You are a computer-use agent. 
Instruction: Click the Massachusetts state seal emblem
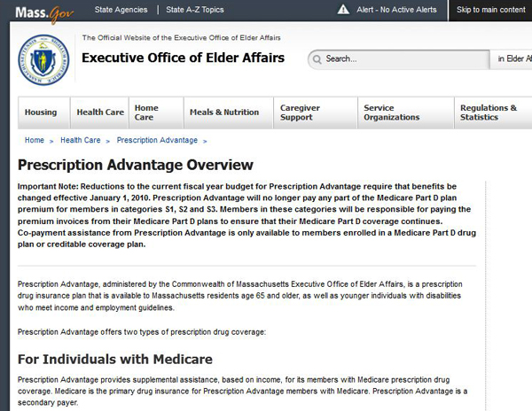[43, 60]
